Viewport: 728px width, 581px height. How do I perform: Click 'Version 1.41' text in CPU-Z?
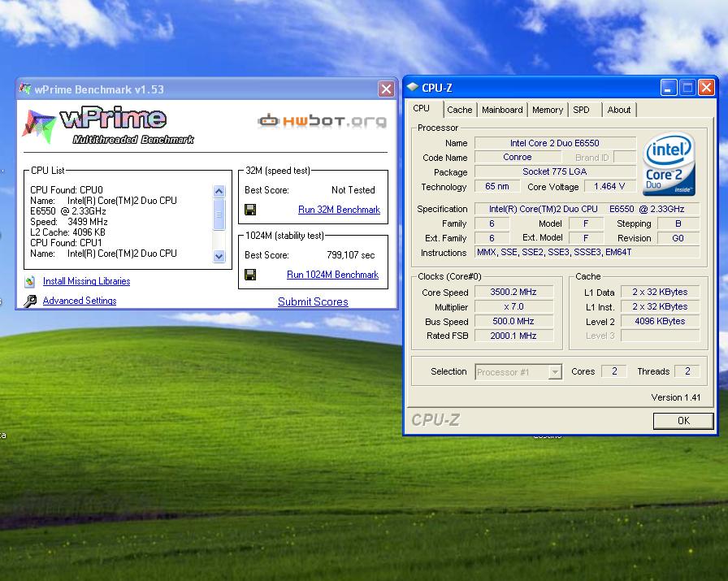pyautogui.click(x=675, y=397)
